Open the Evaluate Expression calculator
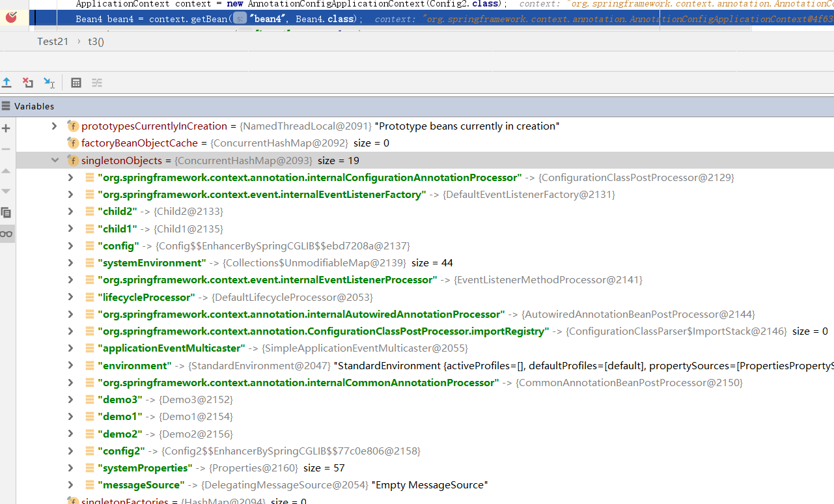The image size is (834, 504). pos(76,83)
